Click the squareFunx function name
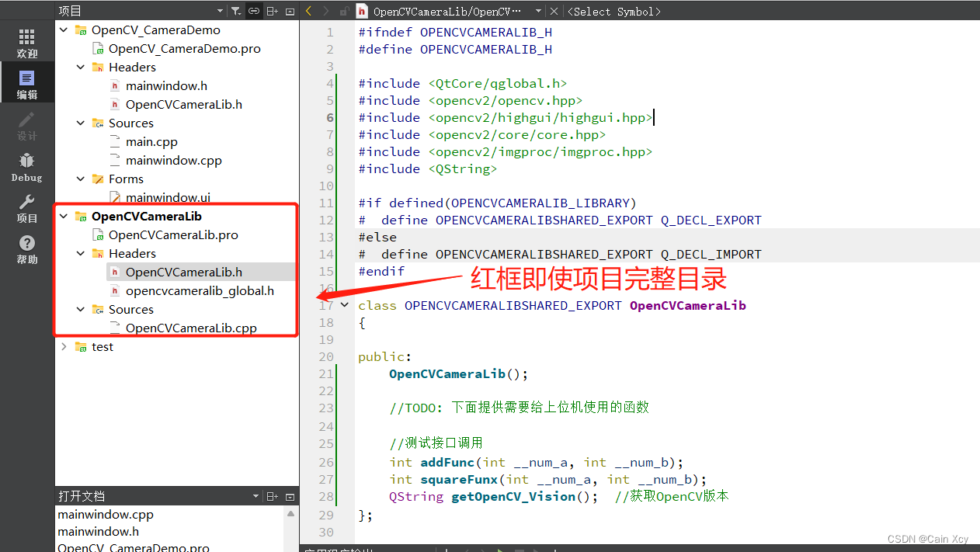 pyautogui.click(x=459, y=479)
